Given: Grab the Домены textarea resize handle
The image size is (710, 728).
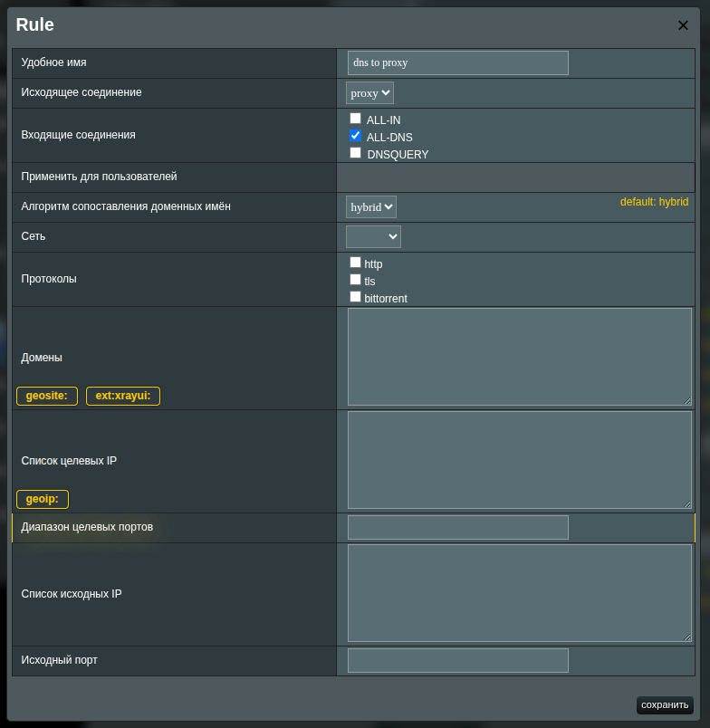Looking at the screenshot, I should (x=687, y=401).
